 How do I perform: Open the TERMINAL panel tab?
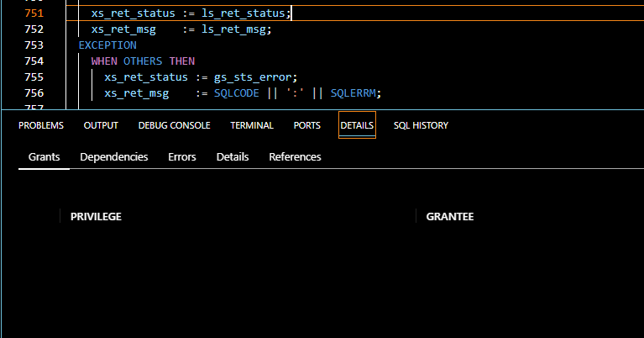pyautogui.click(x=252, y=125)
